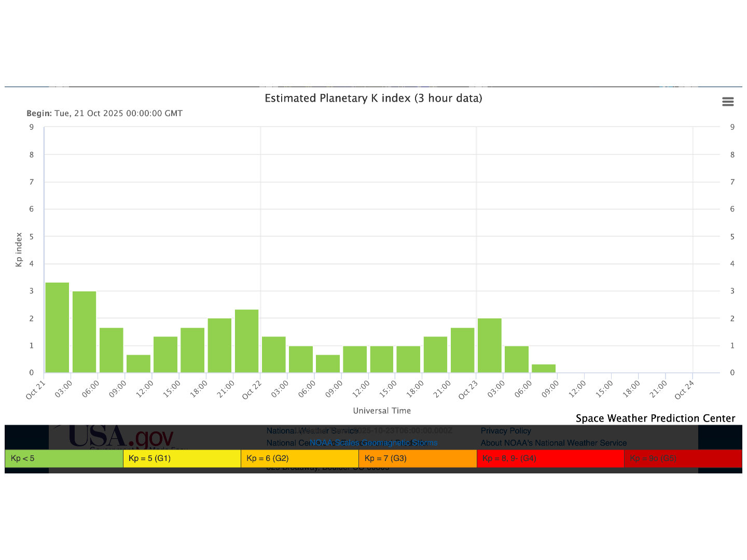Click the first bar after Oct 23 label
This screenshot has height=560, width=747.
489,345
